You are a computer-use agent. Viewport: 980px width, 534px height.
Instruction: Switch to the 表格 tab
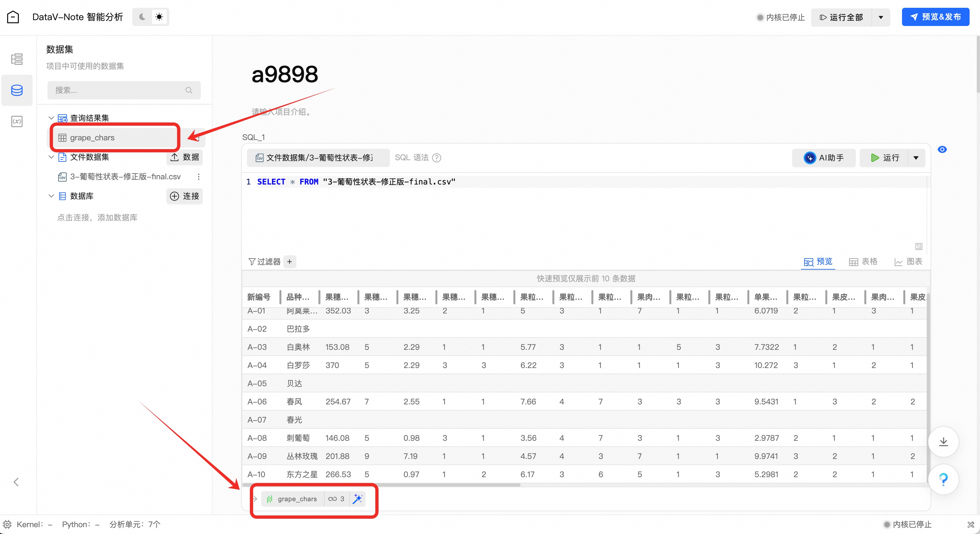coord(863,262)
